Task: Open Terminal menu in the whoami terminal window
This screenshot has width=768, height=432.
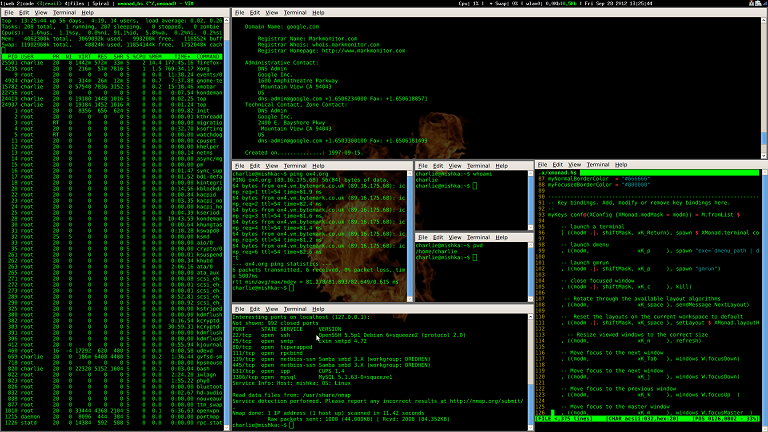Action: 478,166
